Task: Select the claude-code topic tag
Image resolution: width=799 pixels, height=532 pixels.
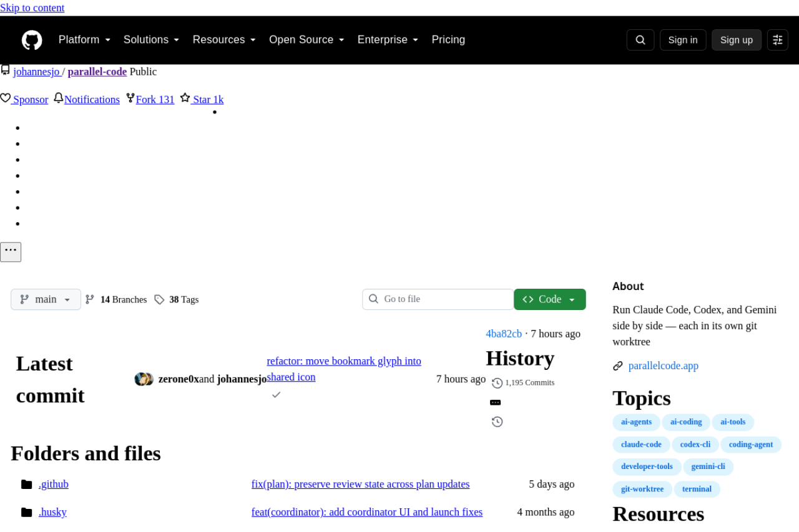Action: coord(641,445)
